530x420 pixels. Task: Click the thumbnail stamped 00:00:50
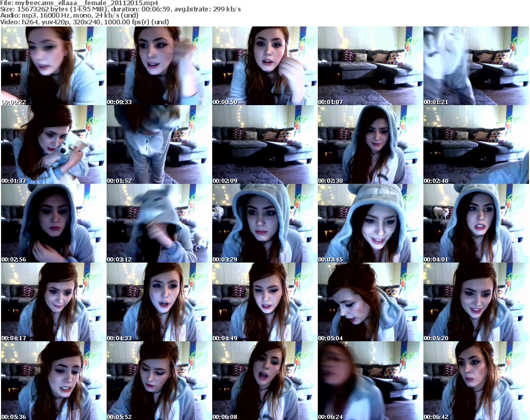click(264, 66)
